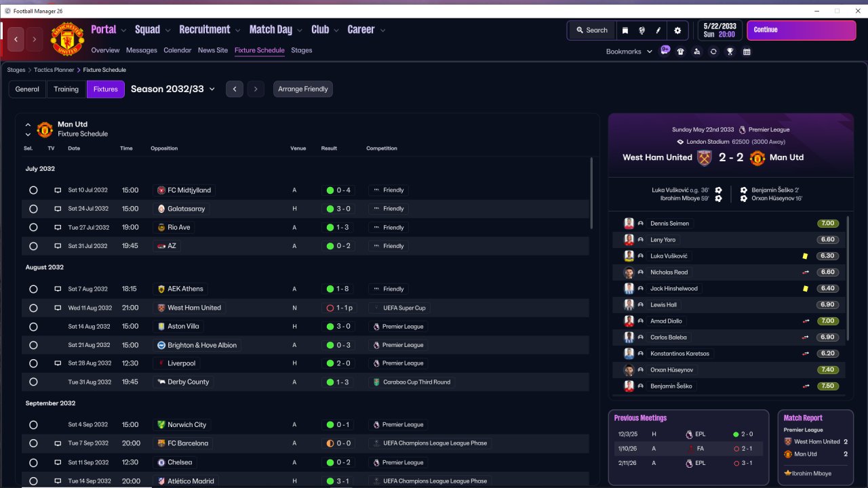Click the TV icon for Liverpool fixture
The image size is (868, 488).
pos(58,363)
